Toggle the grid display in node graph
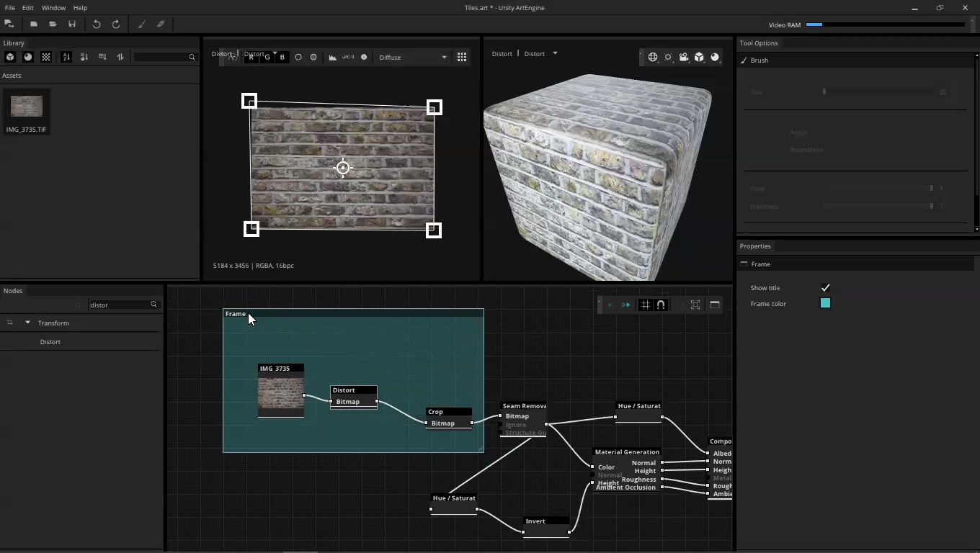Image resolution: width=980 pixels, height=553 pixels. point(645,305)
